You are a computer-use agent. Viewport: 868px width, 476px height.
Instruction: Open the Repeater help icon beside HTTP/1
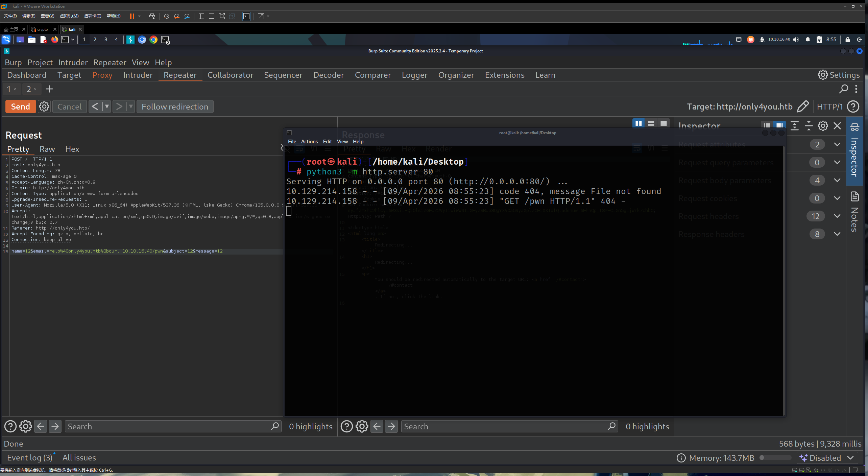point(853,106)
